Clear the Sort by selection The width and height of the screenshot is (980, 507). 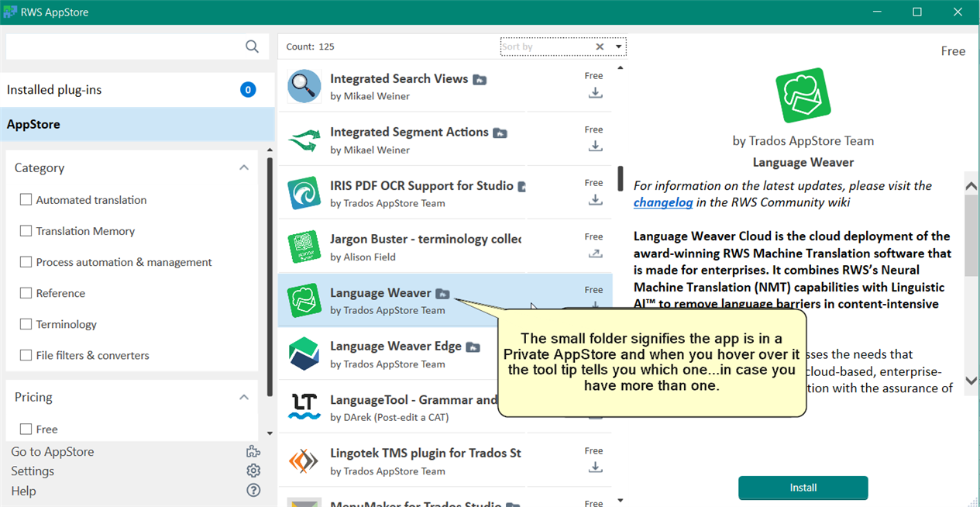600,47
